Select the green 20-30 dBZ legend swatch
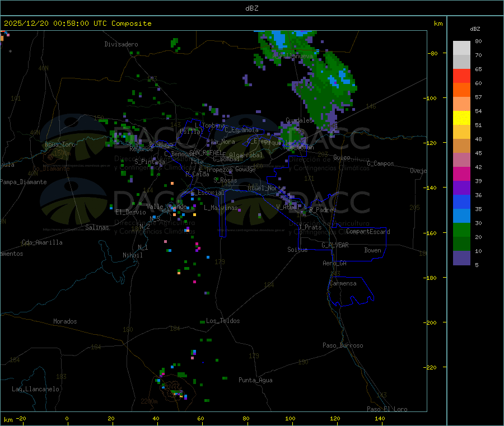This screenshot has width=504, height=426. point(461,230)
